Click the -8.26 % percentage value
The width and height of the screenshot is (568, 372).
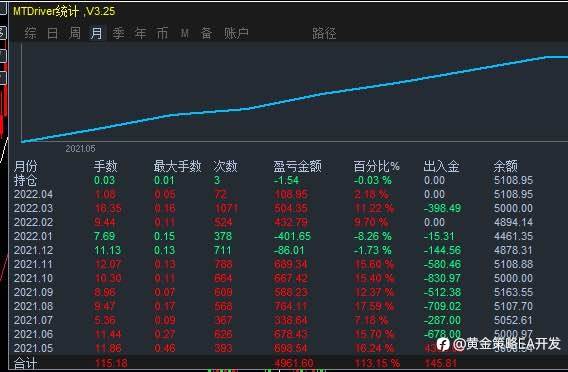click(x=373, y=236)
